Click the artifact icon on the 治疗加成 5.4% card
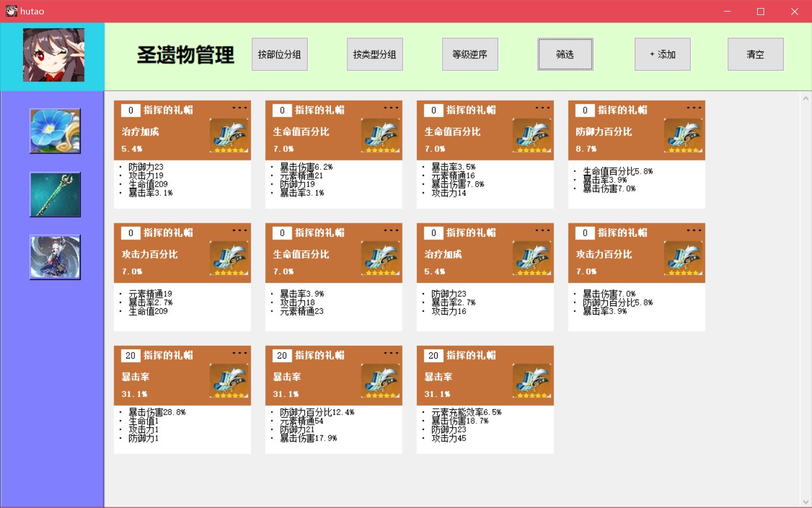 click(229, 135)
